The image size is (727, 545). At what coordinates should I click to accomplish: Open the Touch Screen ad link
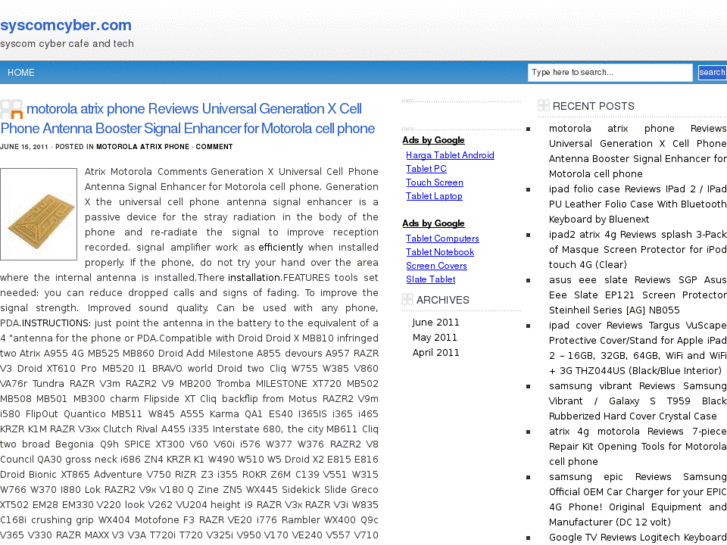click(434, 182)
